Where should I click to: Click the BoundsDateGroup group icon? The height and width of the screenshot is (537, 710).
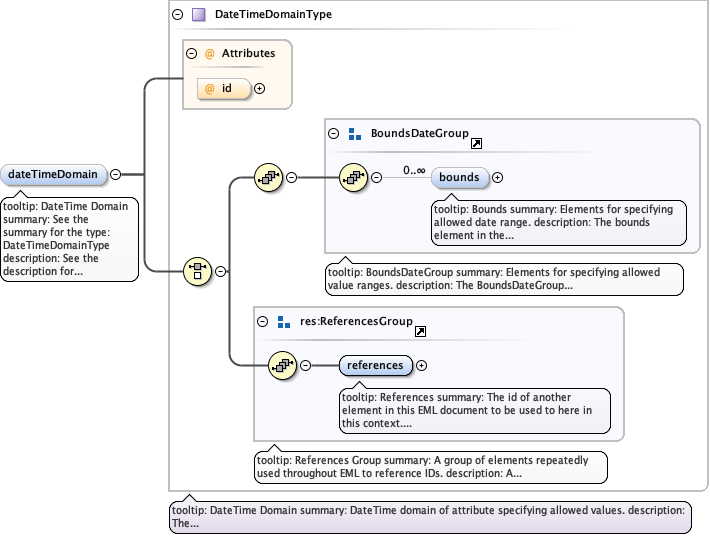[x=354, y=133]
